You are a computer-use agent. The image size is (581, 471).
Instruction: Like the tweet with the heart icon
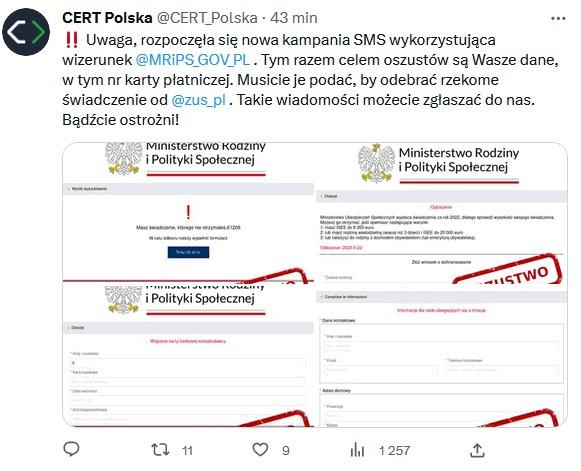(x=260, y=450)
